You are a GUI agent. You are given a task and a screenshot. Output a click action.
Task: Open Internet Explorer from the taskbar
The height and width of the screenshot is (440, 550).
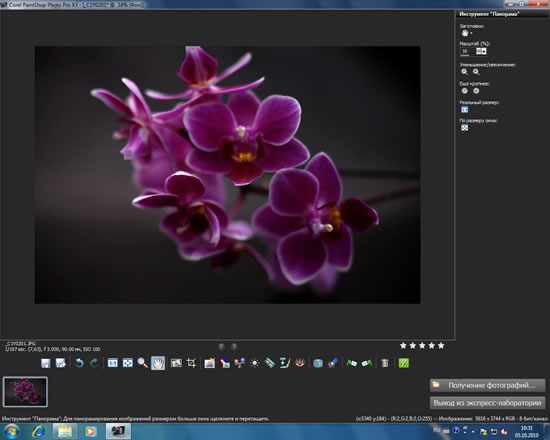39,432
